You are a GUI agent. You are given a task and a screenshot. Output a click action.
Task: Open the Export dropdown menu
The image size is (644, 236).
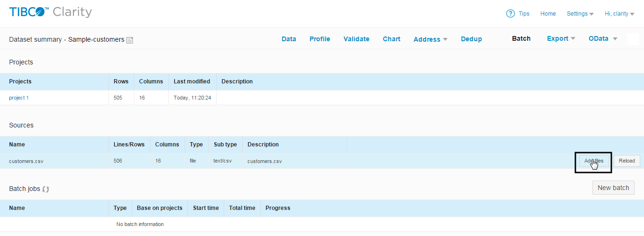click(561, 39)
